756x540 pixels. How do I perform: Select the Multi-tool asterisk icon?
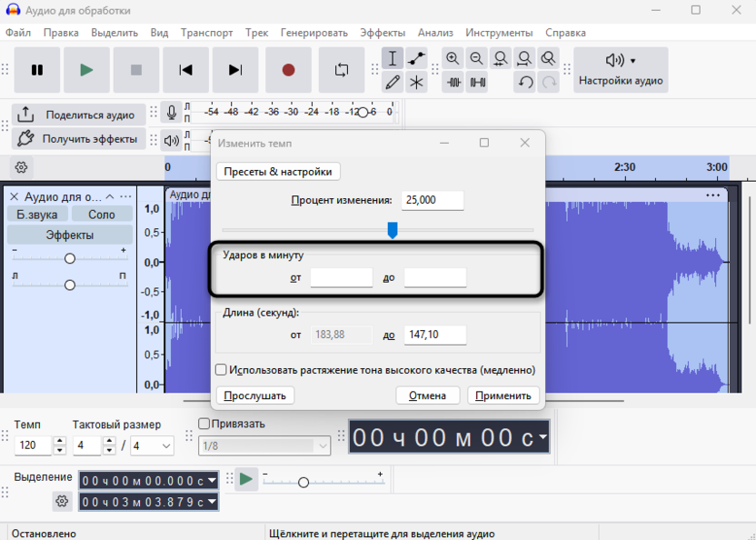416,83
